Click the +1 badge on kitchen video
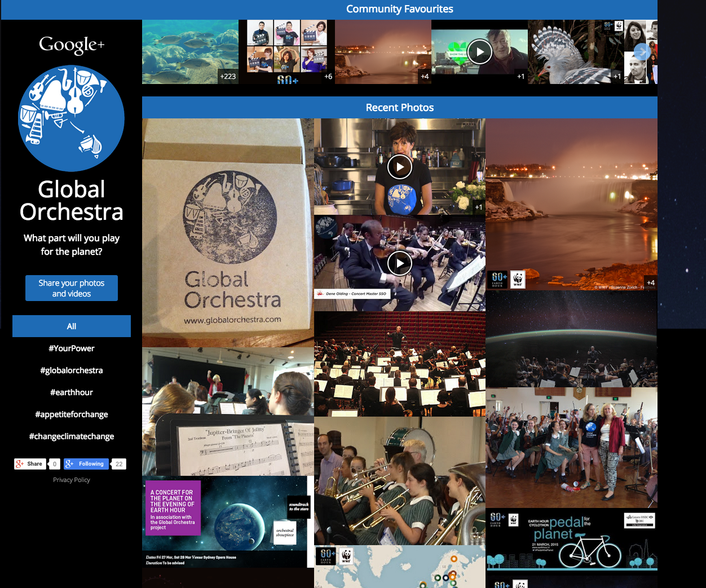This screenshot has height=588, width=706. pyautogui.click(x=478, y=207)
